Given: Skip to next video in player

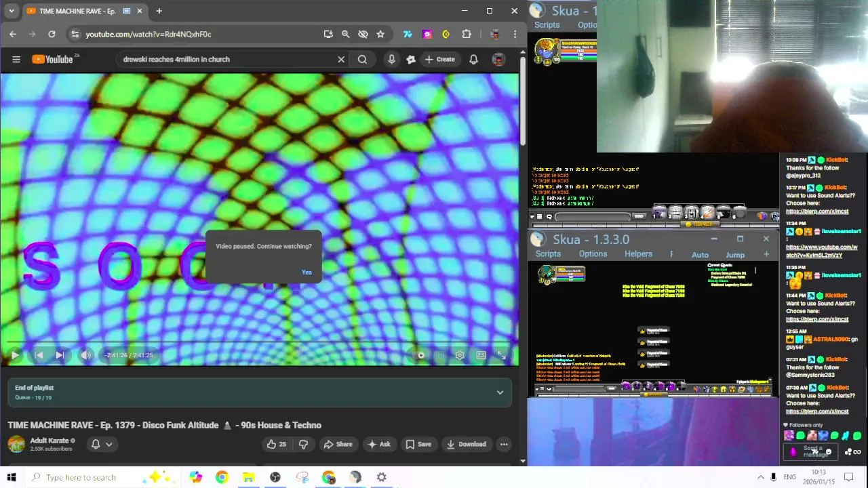Looking at the screenshot, I should coord(60,355).
